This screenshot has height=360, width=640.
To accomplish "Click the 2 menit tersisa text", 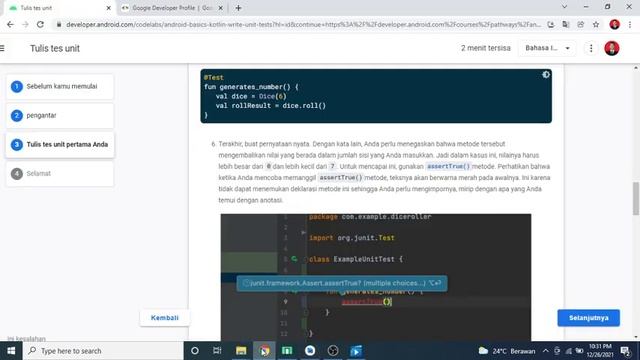I will (486, 48).
